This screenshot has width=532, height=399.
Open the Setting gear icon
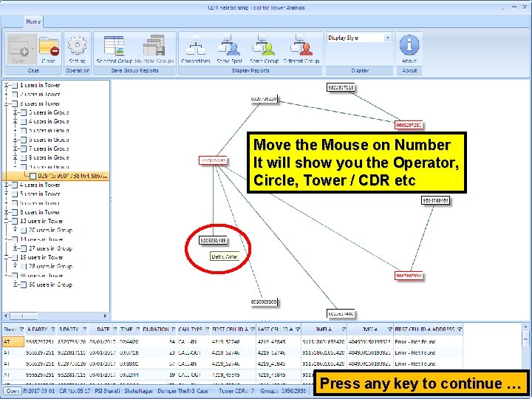pos(77,45)
